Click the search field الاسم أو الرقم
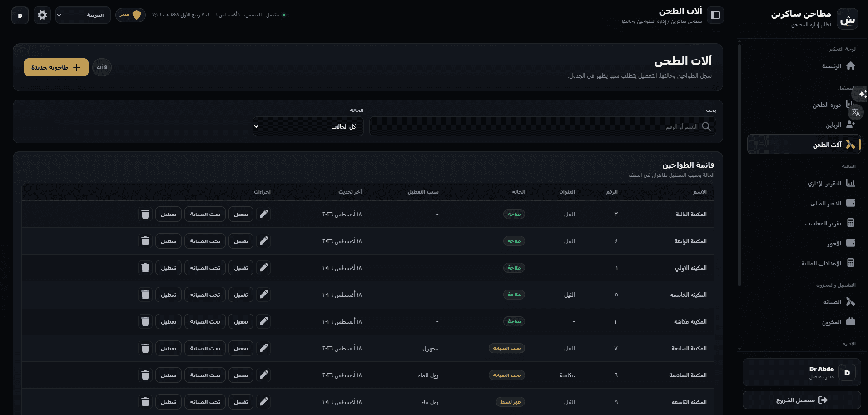This screenshot has width=868, height=415. click(543, 126)
